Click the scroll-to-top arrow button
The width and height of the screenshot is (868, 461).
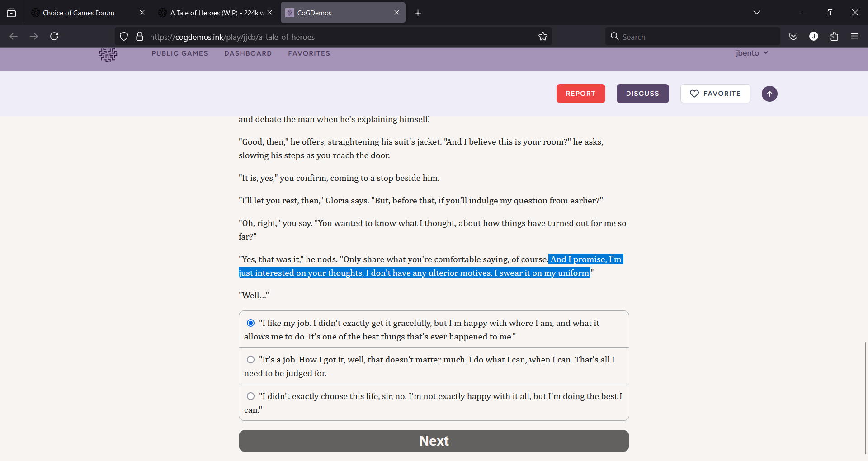pos(769,94)
